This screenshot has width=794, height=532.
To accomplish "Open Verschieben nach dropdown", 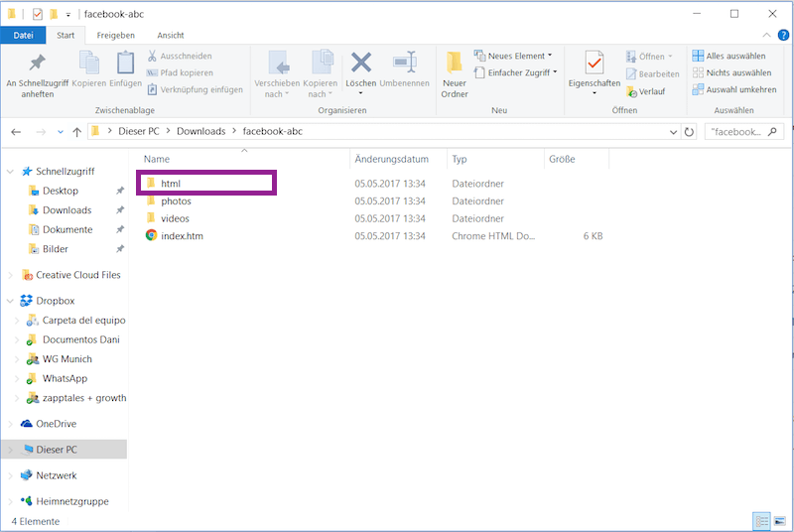I will pyautogui.click(x=277, y=74).
